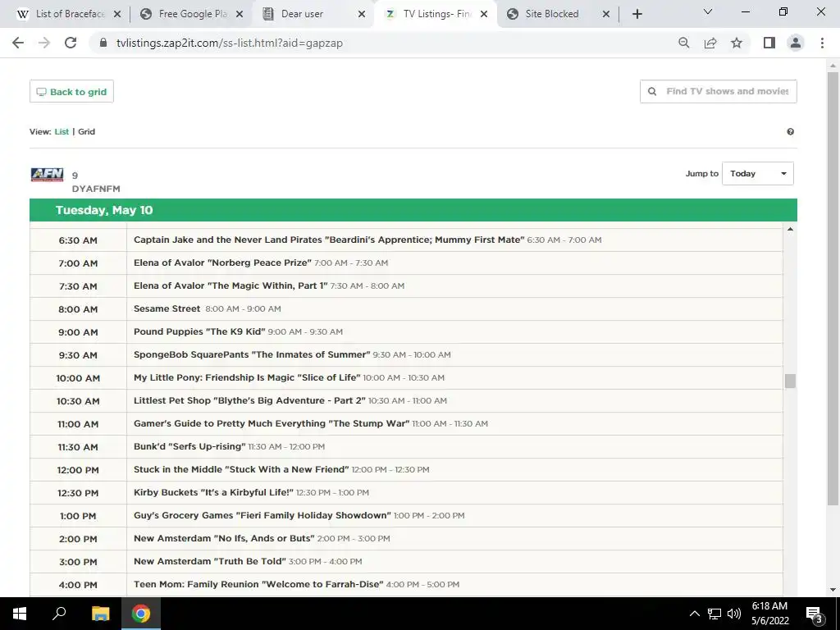
Task: Open the Windows Start menu
Action: click(x=20, y=614)
